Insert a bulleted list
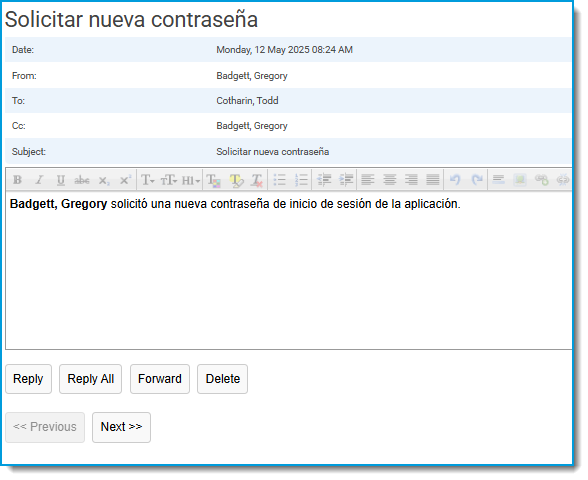588x480 pixels. 279,180
